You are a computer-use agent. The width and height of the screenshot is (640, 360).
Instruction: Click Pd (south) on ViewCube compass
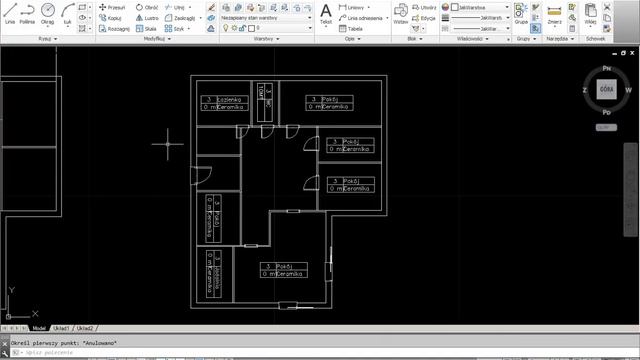[607, 112]
